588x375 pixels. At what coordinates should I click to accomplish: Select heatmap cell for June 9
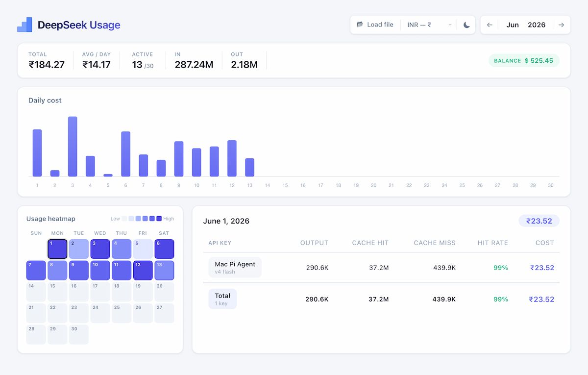tap(79, 270)
